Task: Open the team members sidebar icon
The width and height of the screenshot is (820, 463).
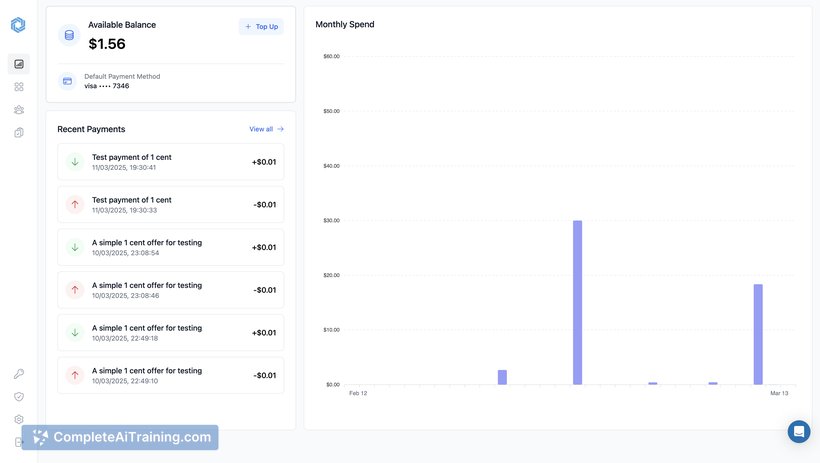Action: pos(19,109)
